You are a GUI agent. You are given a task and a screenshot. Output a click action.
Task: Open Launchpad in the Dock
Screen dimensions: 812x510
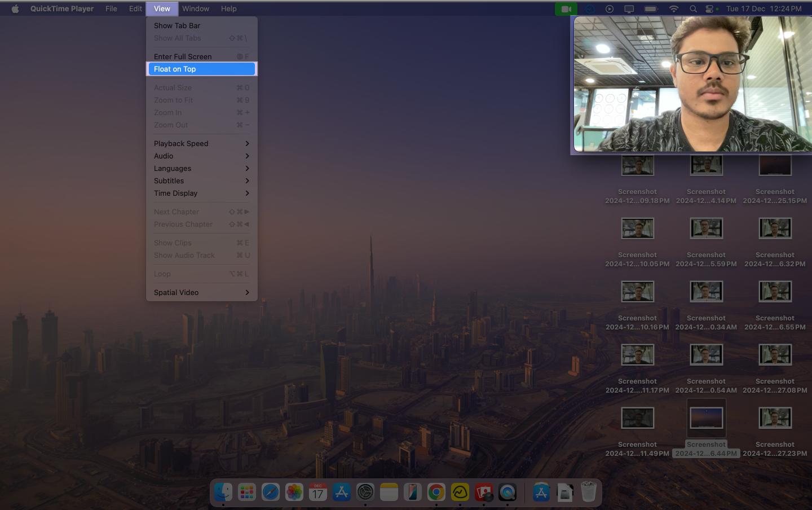[247, 493]
